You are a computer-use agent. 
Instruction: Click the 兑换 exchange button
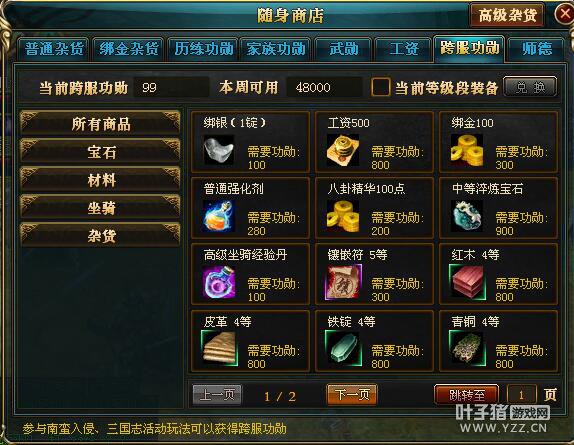(530, 87)
